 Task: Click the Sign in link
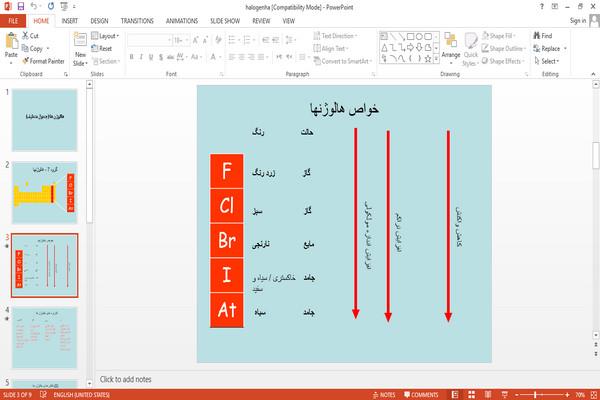[578, 21]
